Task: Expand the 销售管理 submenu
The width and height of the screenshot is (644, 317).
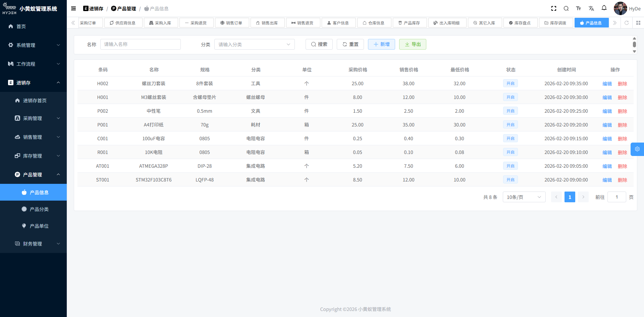Action: 33,137
